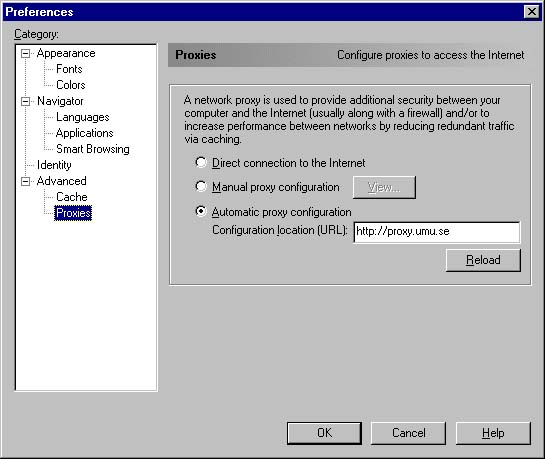This screenshot has height=459, width=545.
Task: Collapse the Appearance tree node
Action: point(25,54)
